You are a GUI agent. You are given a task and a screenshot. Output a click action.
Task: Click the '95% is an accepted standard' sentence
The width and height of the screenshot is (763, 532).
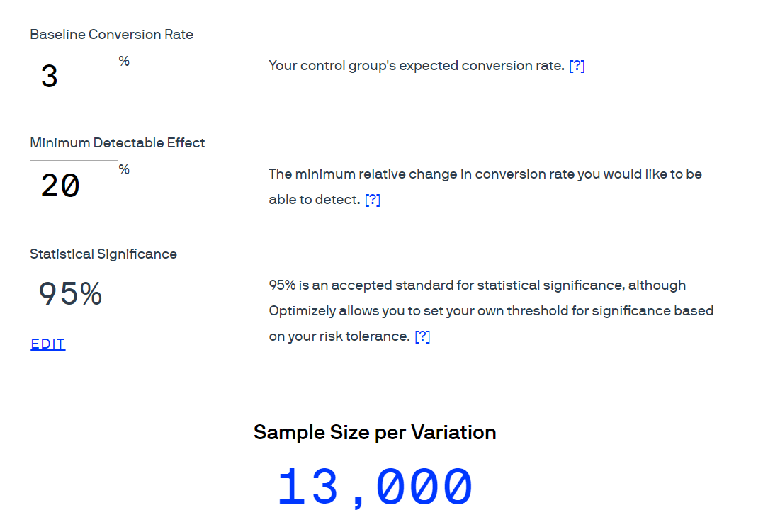[x=477, y=285]
